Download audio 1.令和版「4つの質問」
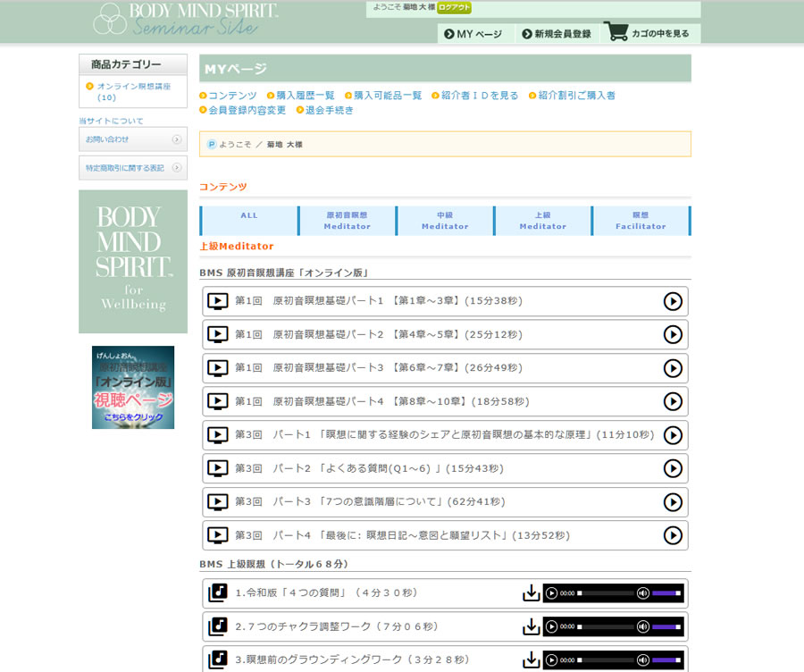Screen dimensions: 804x672 pos(531,593)
